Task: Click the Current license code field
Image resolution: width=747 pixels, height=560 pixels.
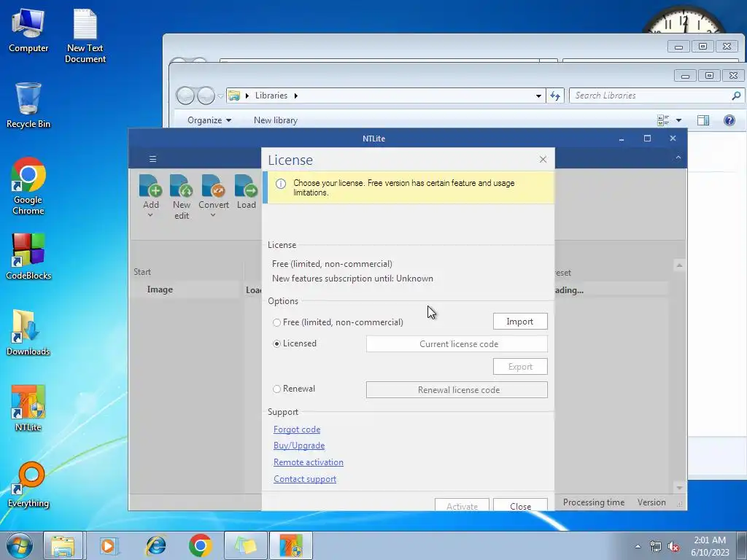Action: [457, 344]
